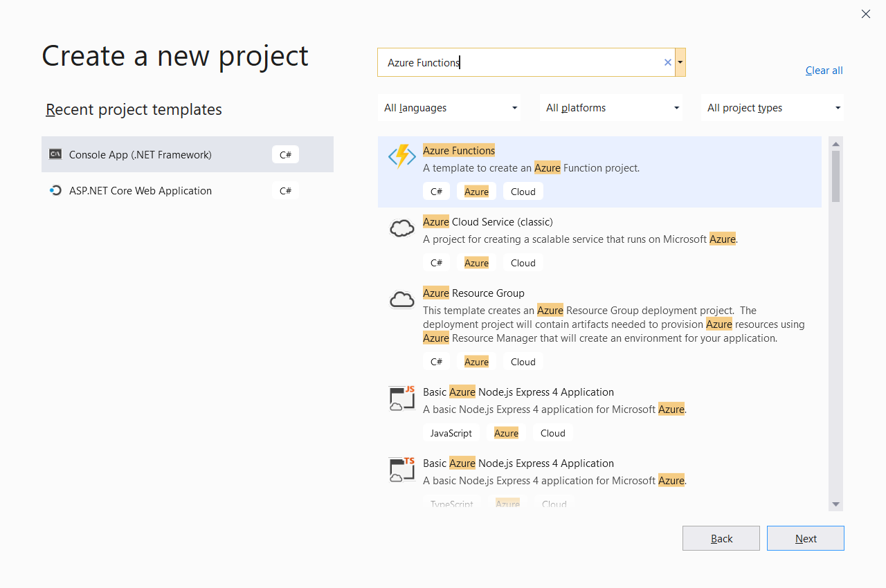Select the Azure Cloud Service (classic) template
Screen dimensions: 886x588
click(599, 243)
